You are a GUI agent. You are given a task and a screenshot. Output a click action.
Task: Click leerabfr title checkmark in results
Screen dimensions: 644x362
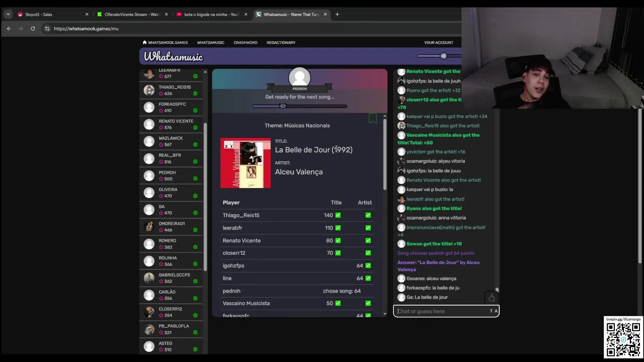pyautogui.click(x=338, y=228)
